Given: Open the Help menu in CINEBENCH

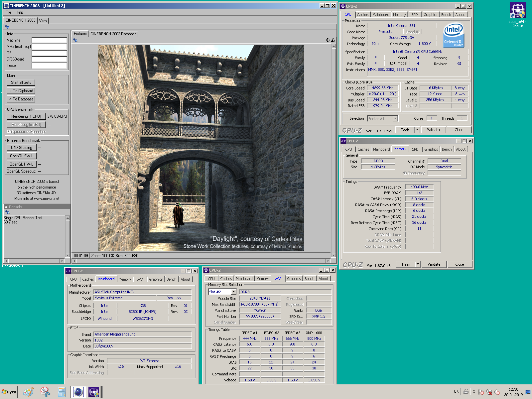Looking at the screenshot, I should point(19,12).
